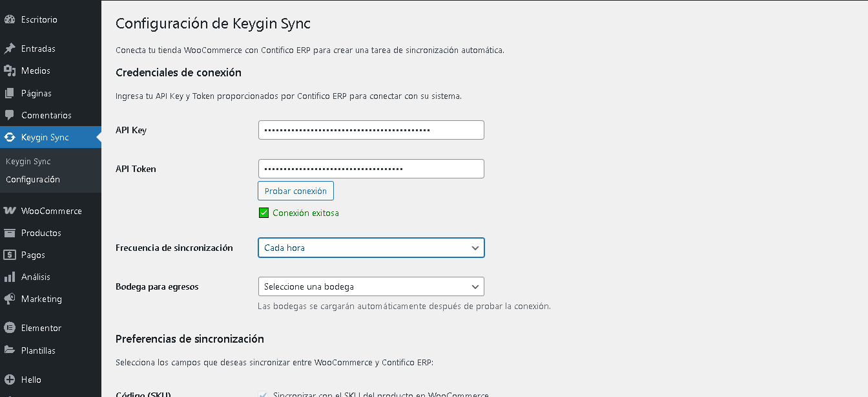
Task: Open the Escritorio dashboard icon
Action: pyautogui.click(x=10, y=19)
